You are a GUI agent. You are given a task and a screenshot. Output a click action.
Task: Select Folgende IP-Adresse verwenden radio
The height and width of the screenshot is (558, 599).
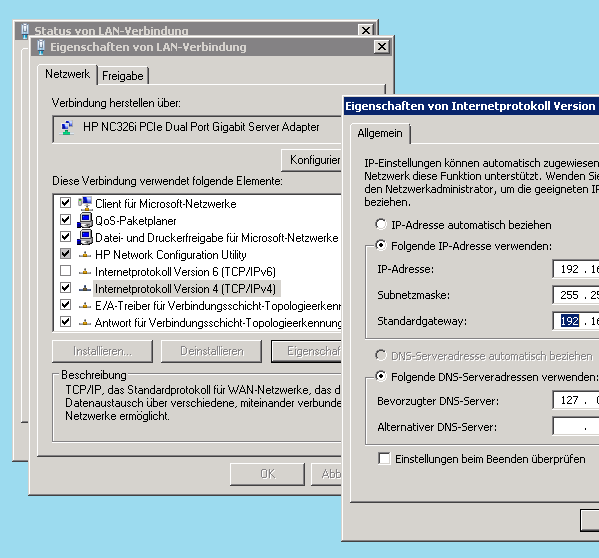(x=381, y=245)
